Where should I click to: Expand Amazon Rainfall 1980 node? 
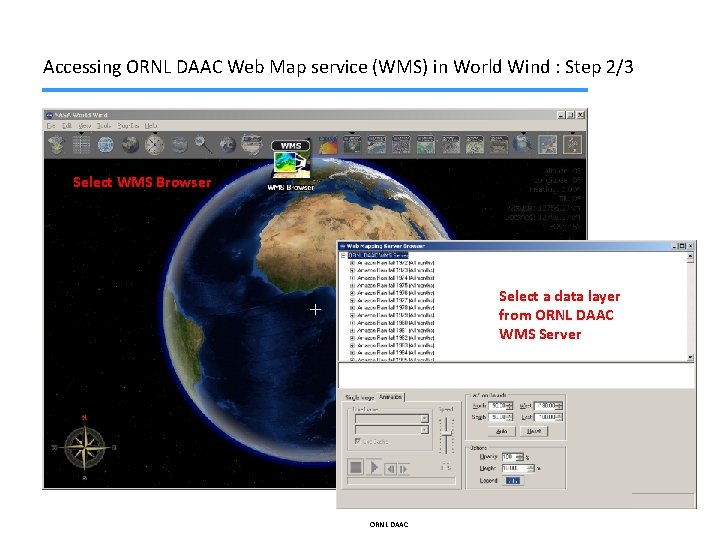click(352, 323)
